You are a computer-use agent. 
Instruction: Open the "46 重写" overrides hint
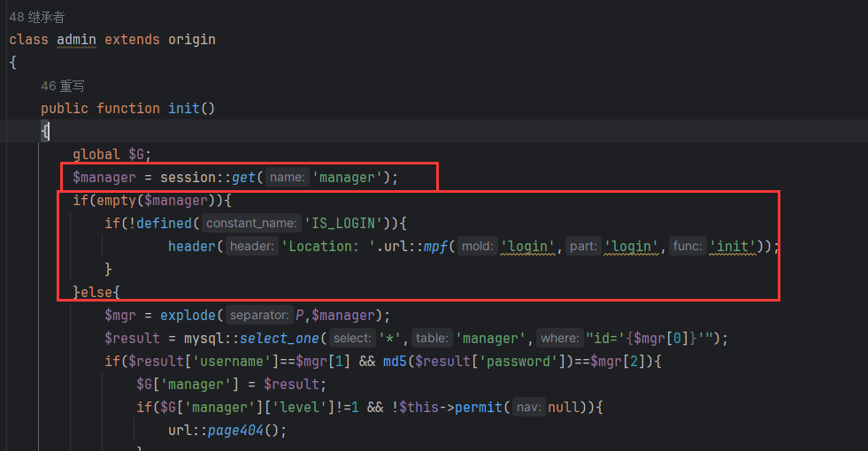point(62,86)
